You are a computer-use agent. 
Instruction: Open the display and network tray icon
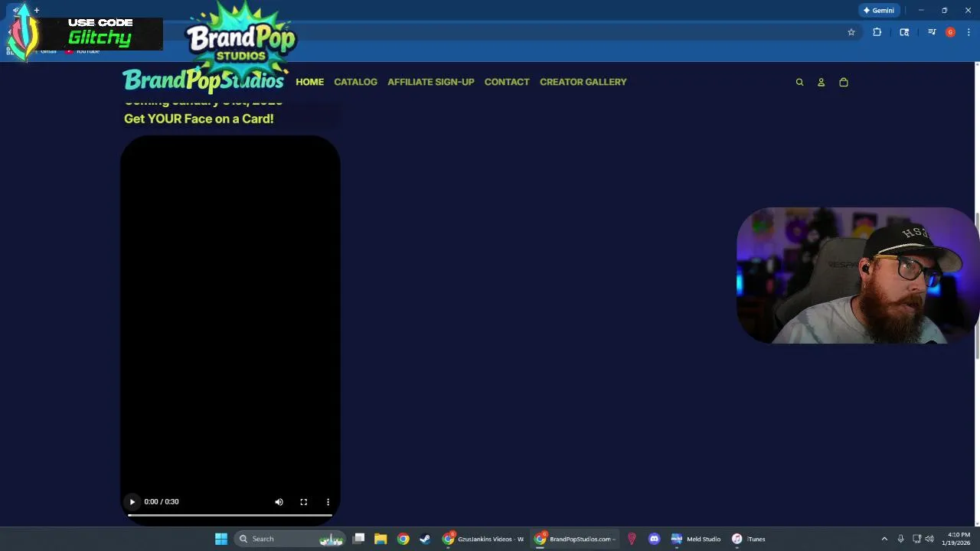[917, 539]
